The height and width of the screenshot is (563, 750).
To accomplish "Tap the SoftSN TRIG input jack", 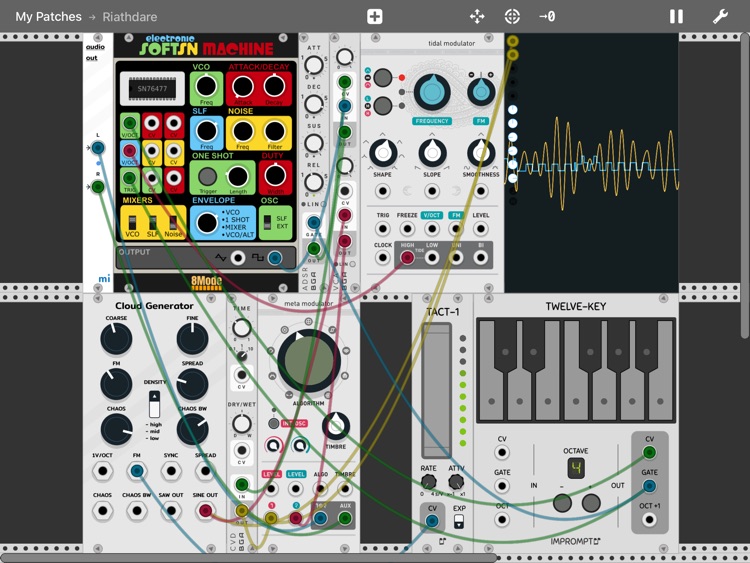I will tap(129, 178).
